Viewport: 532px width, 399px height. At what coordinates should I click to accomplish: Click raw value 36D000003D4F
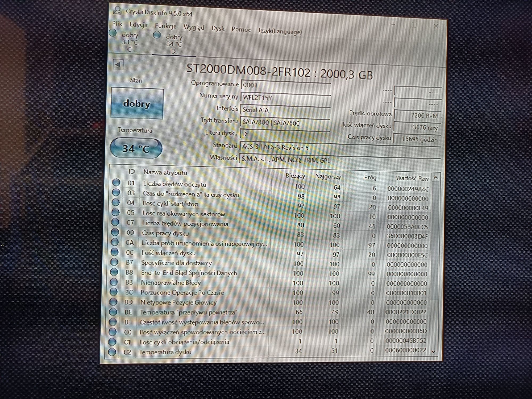click(407, 236)
